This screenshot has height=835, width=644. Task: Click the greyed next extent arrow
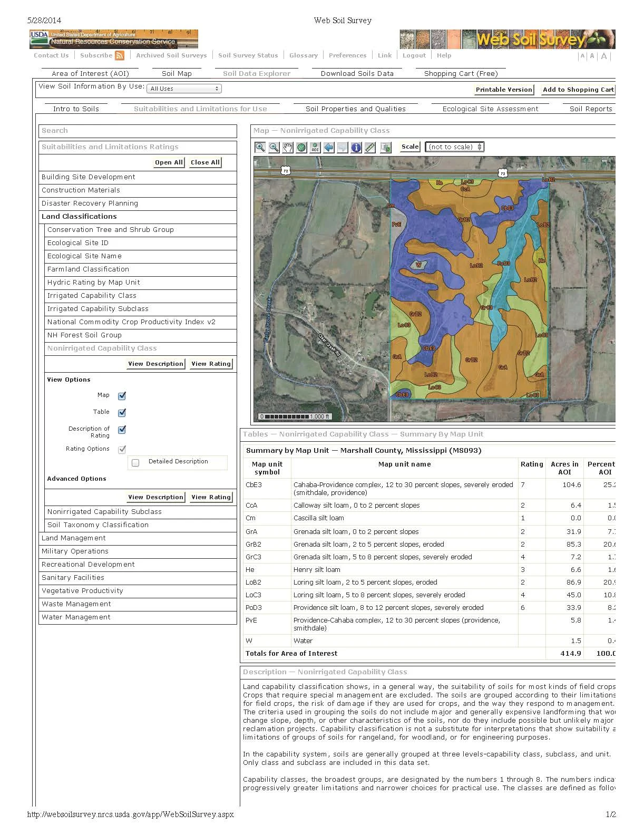pyautogui.click(x=342, y=148)
